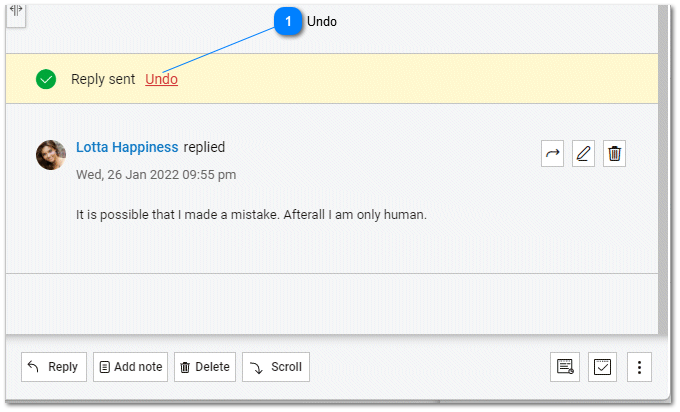Click the scheduled note icon in the bottom toolbar

565,367
